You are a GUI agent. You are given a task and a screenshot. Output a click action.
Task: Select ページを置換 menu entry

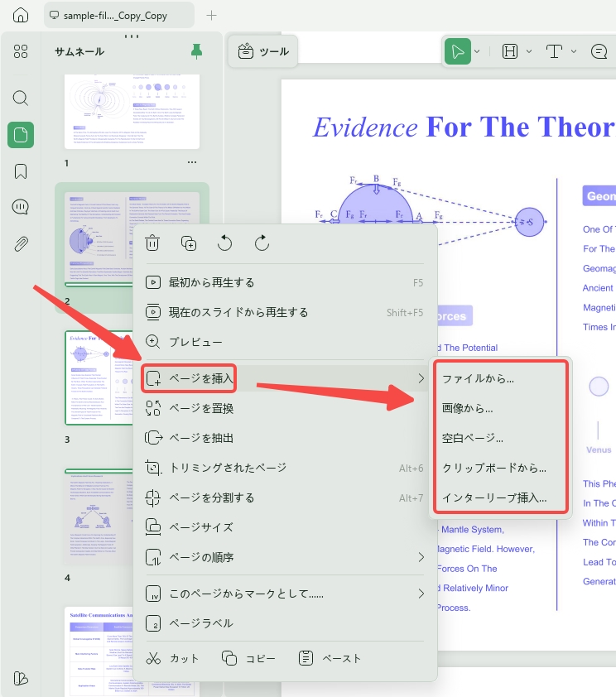(x=285, y=408)
